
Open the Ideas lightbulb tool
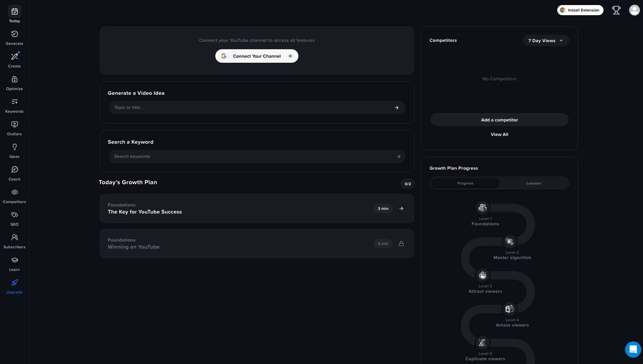click(x=14, y=147)
